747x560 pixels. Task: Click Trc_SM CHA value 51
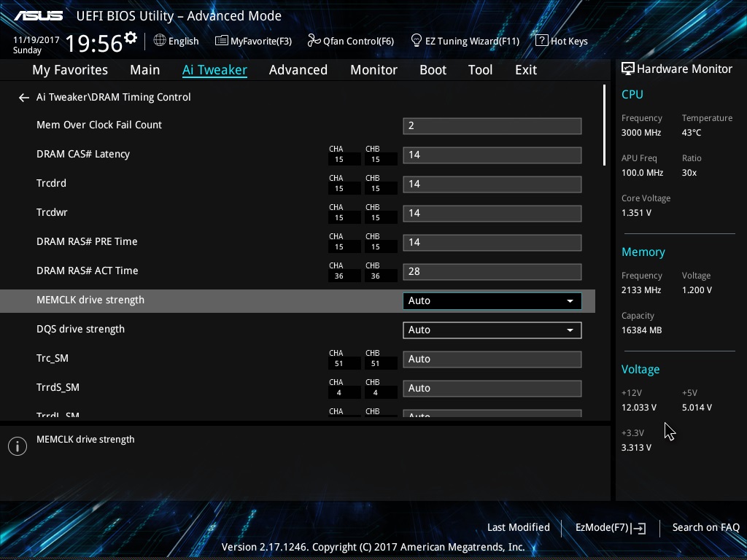[338, 364]
